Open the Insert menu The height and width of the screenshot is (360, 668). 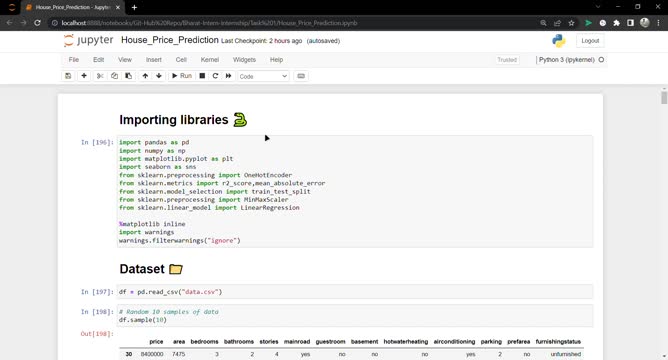pos(154,60)
